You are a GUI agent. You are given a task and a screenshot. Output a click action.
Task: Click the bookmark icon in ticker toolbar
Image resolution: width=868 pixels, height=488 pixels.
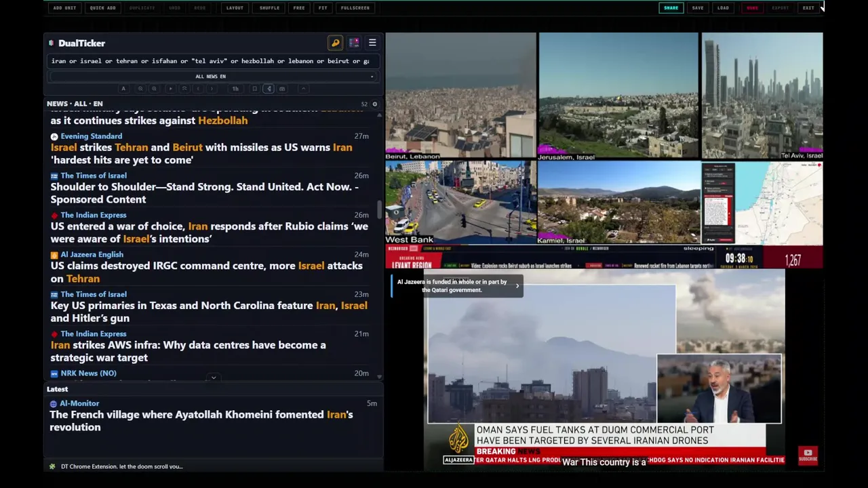click(x=255, y=89)
